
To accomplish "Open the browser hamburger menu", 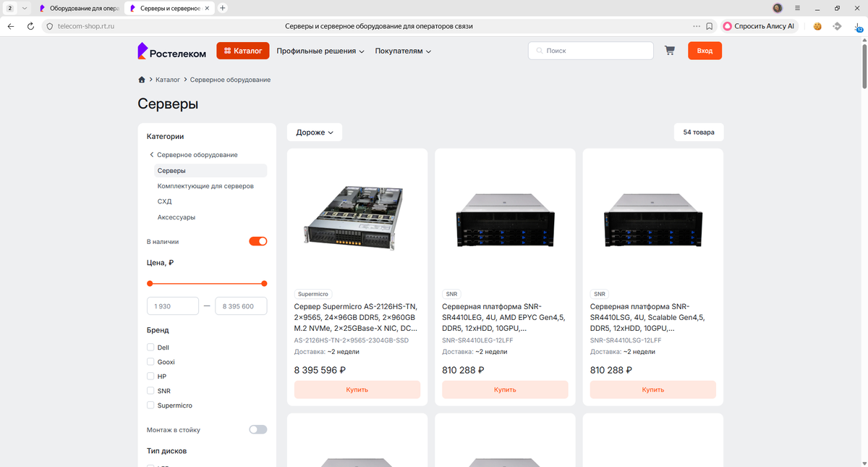I will (x=798, y=8).
